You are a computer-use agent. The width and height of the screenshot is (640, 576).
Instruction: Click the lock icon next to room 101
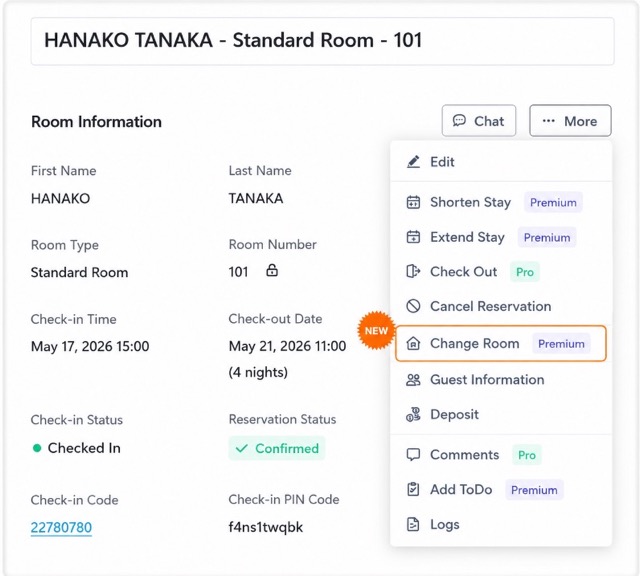click(x=272, y=270)
